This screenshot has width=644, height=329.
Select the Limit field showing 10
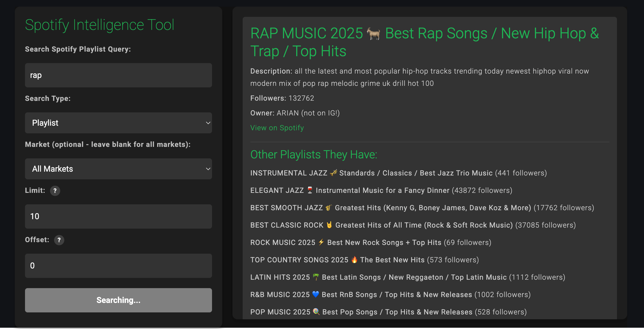118,216
